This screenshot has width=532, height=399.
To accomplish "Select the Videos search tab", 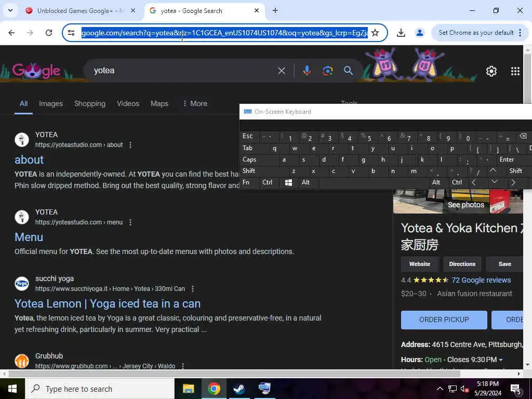I will click(128, 103).
